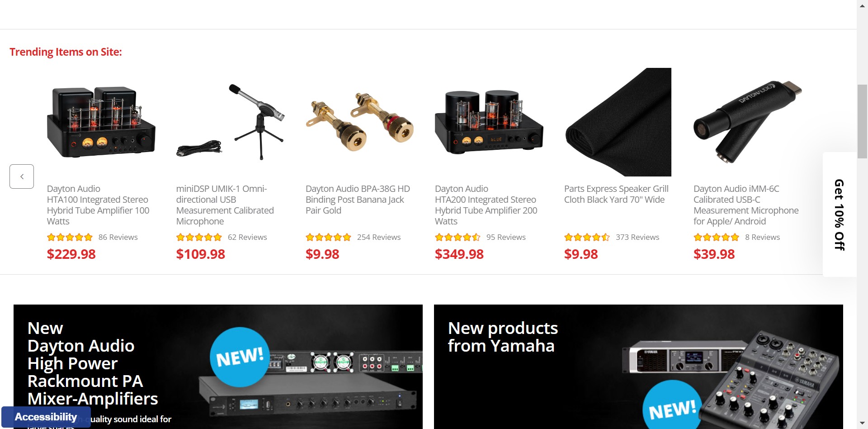
Task: Open the black speaker grill cloth image
Action: pyautogui.click(x=618, y=122)
